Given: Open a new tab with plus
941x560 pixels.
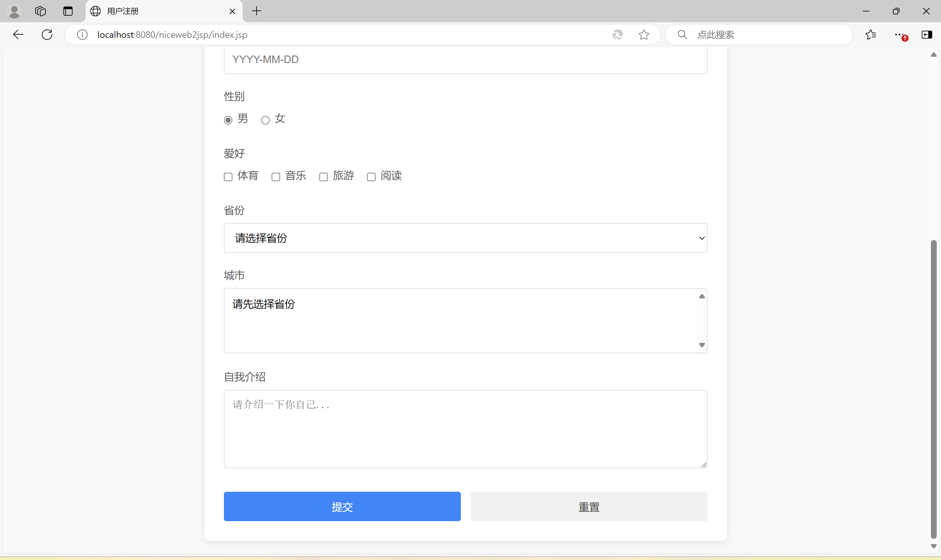Looking at the screenshot, I should 256,11.
